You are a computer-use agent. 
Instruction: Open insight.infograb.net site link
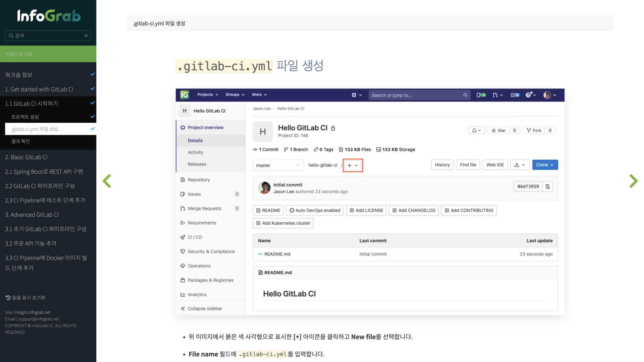(33, 312)
